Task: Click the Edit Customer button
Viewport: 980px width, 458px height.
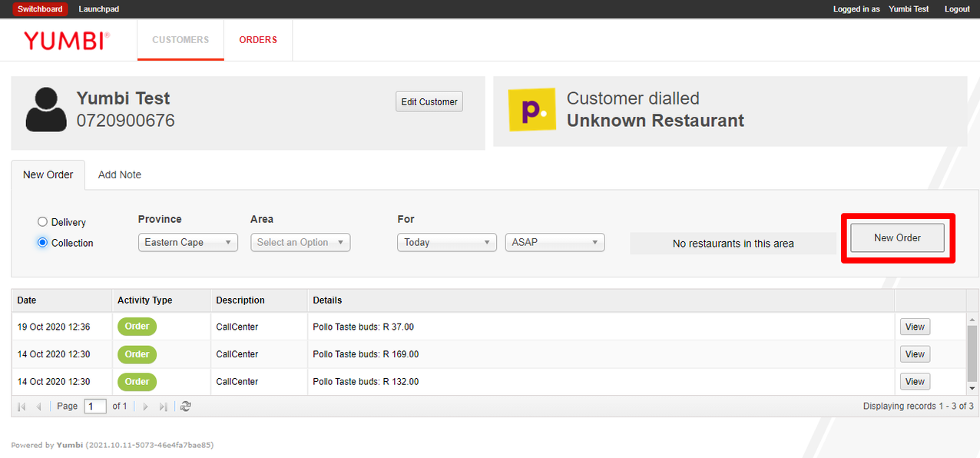Action: pos(429,101)
